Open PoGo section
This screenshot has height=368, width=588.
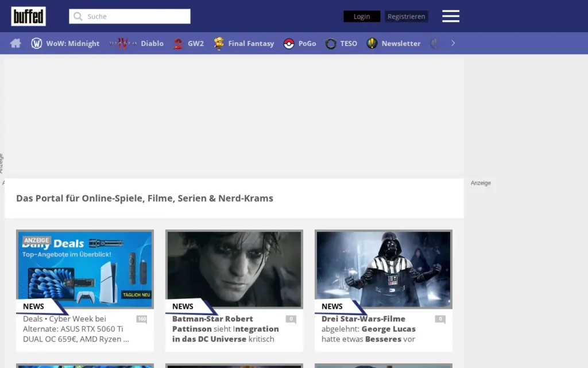307,44
